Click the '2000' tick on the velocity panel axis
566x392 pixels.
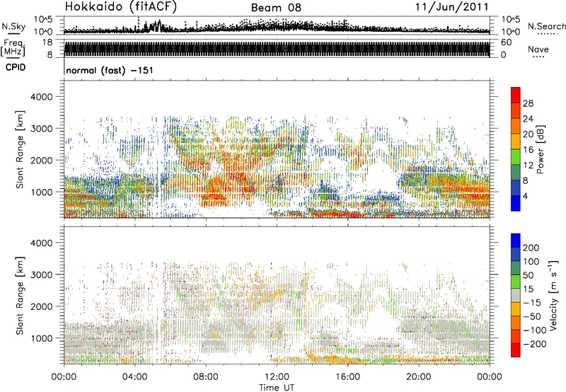(41, 306)
